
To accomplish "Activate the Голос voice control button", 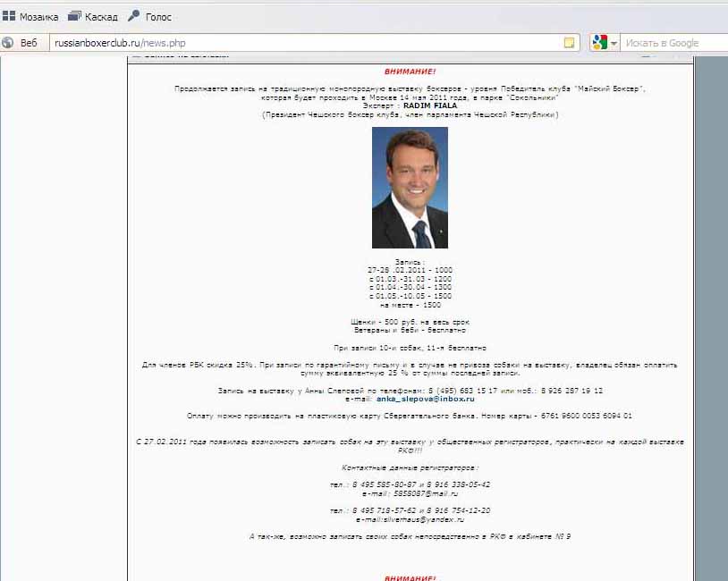I will 134,16.
